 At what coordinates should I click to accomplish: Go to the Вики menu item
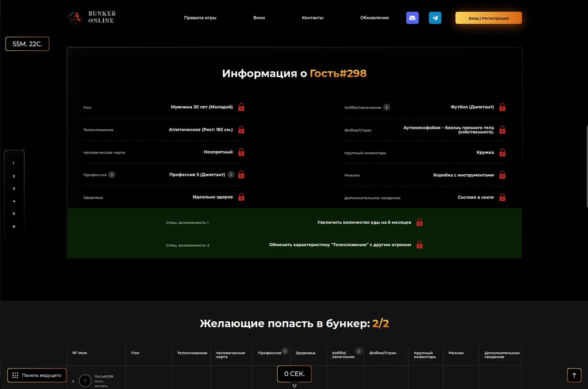(x=259, y=18)
